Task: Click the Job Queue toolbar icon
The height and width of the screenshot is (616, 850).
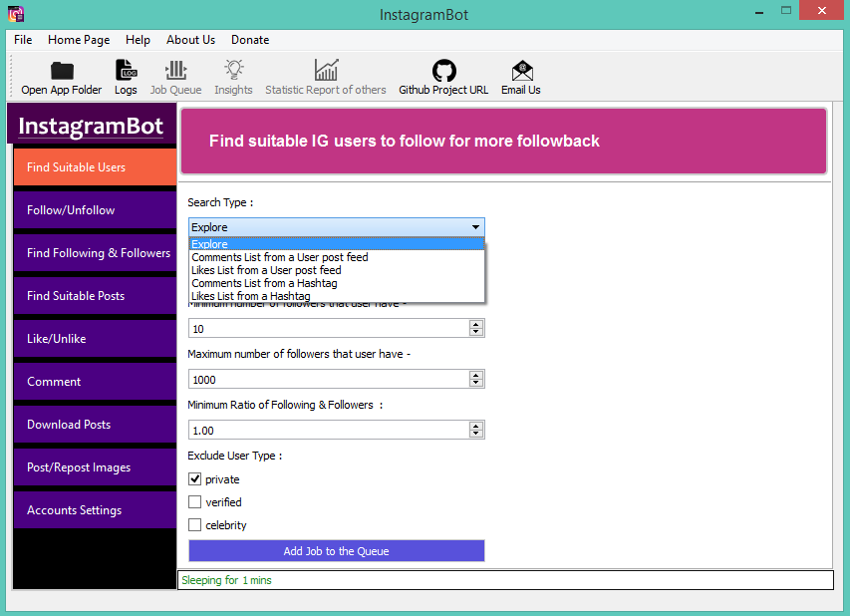Action: pos(175,71)
